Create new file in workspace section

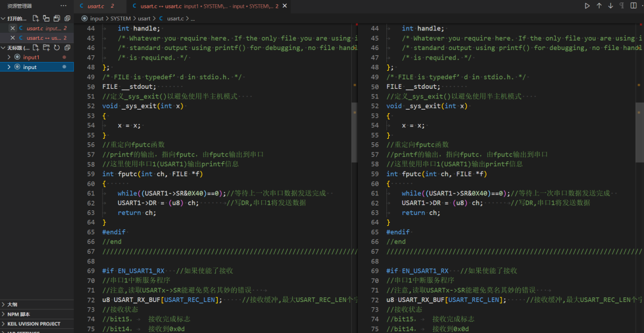pos(36,48)
